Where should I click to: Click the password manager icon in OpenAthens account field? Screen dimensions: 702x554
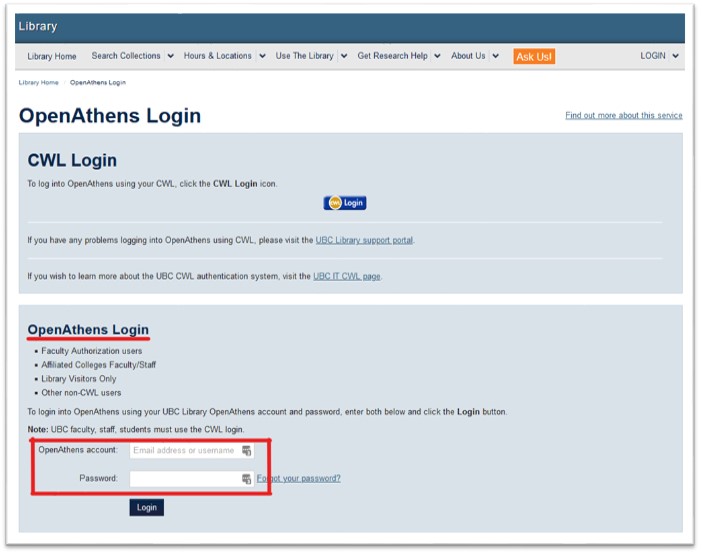point(246,451)
